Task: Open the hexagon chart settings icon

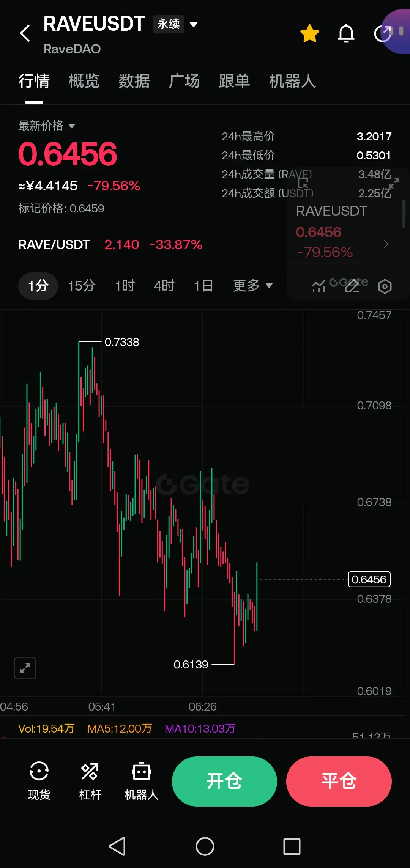Action: click(385, 286)
